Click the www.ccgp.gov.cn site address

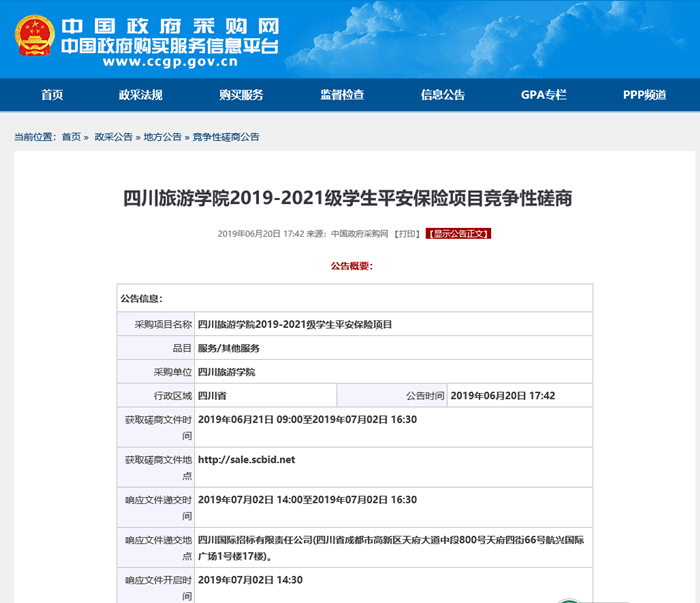pyautogui.click(x=171, y=62)
